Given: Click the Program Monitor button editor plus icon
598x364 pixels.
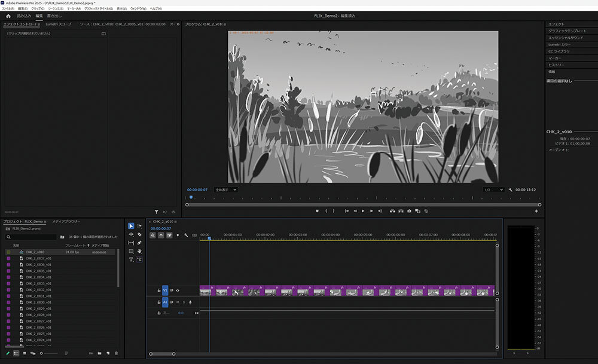Looking at the screenshot, I should [x=536, y=211].
